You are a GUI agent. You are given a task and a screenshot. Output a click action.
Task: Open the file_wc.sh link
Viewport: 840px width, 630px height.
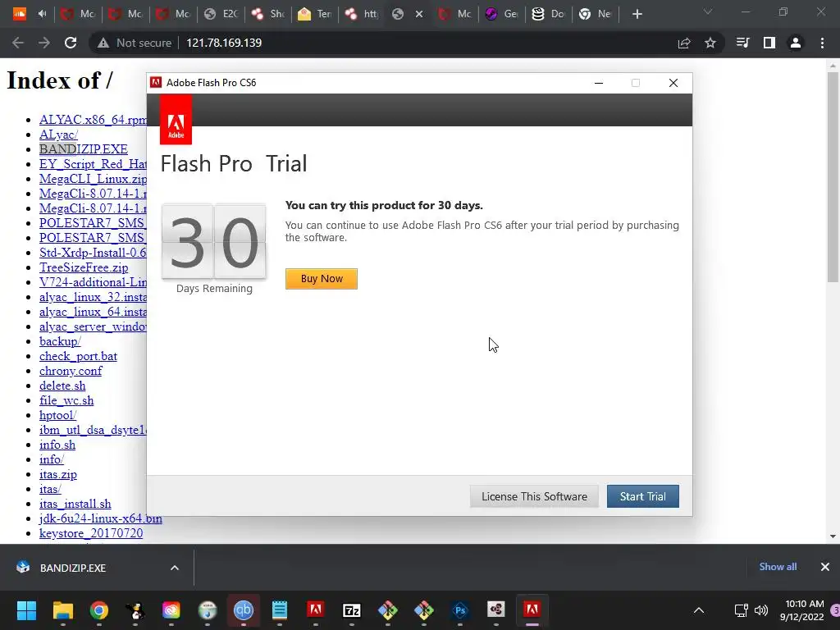pyautogui.click(x=66, y=400)
